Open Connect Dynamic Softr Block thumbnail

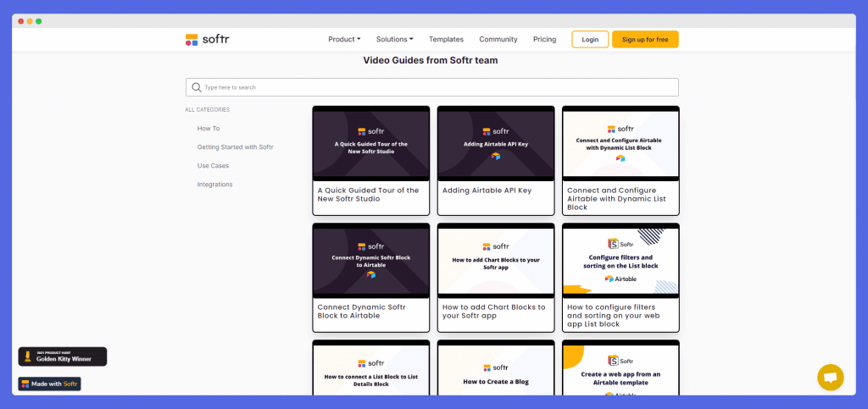click(371, 261)
